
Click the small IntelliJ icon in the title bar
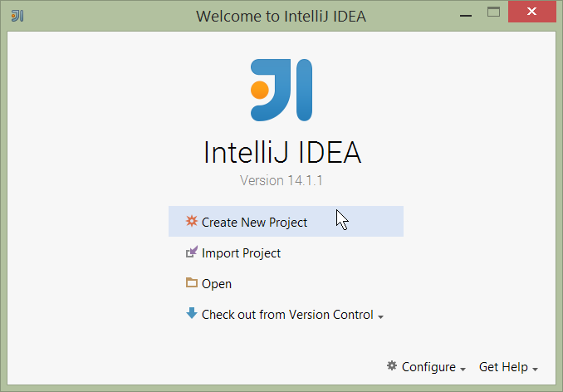[17, 15]
